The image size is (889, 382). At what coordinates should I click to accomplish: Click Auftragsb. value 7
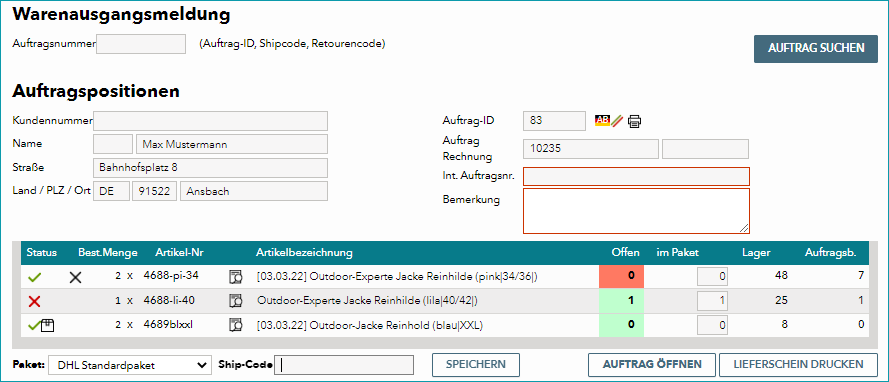pyautogui.click(x=860, y=276)
